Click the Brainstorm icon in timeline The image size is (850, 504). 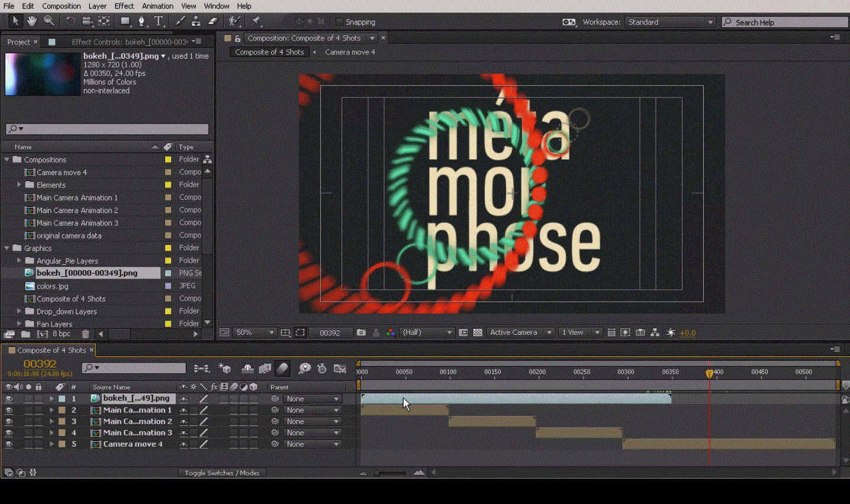click(305, 369)
